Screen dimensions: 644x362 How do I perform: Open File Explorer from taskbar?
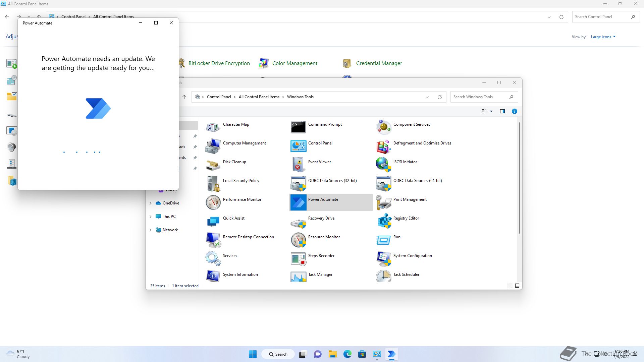332,354
